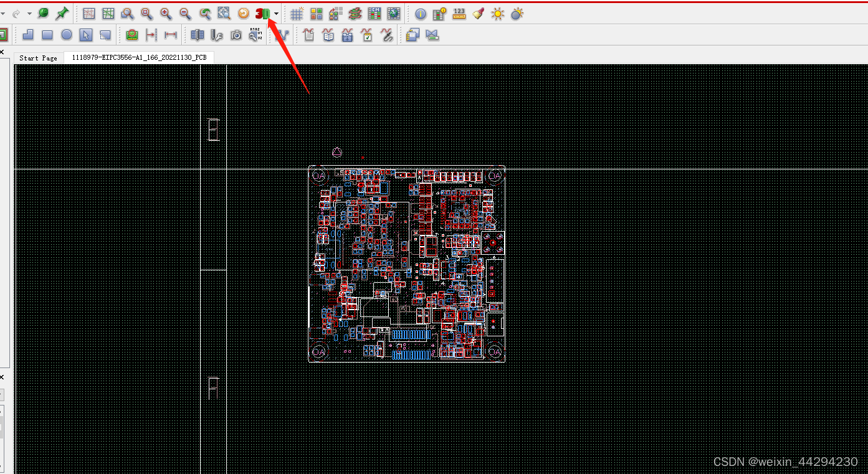Open the clipboard report waveform icon
This screenshot has width=868, height=474.
(x=309, y=35)
